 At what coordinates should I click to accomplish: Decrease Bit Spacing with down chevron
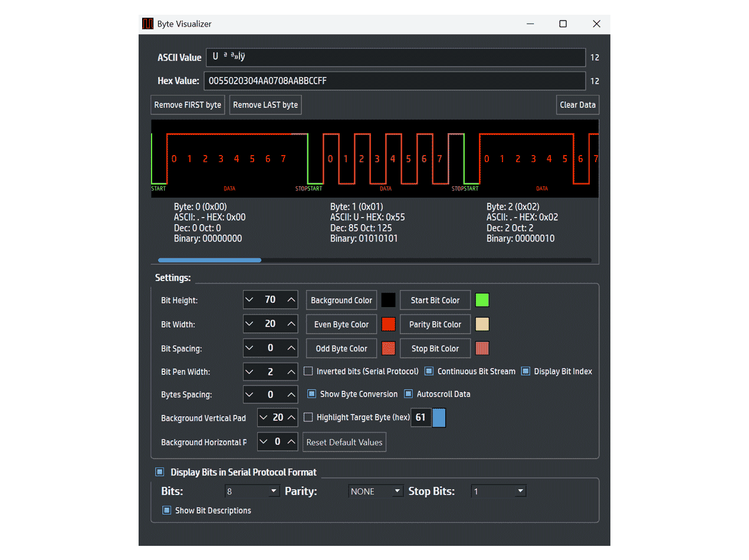tap(249, 348)
